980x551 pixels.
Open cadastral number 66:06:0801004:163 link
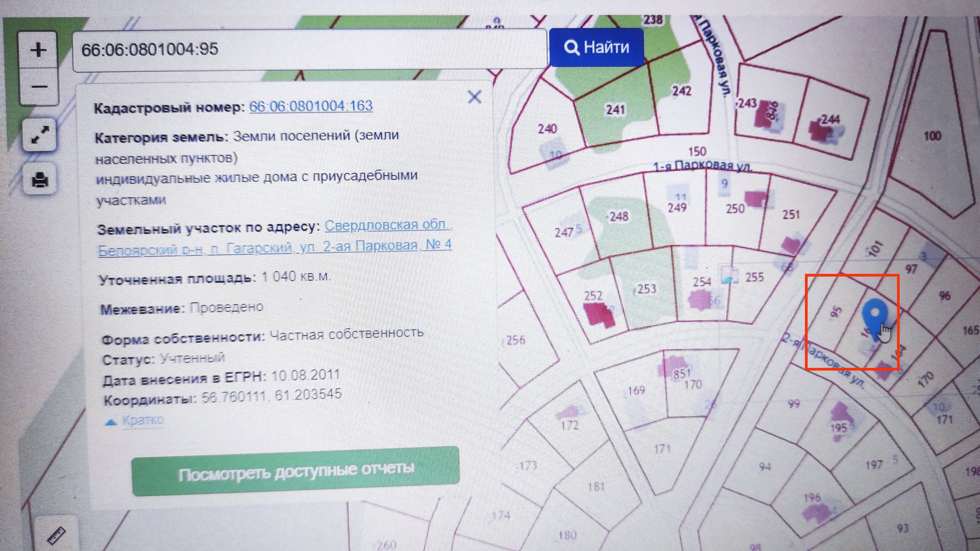[x=310, y=106]
